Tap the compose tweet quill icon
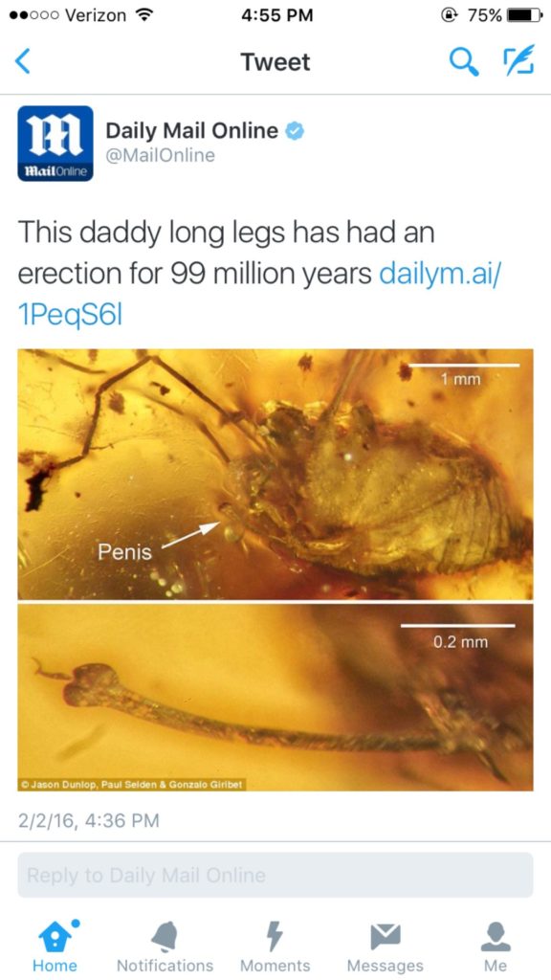The height and width of the screenshot is (980, 551). pos(519,60)
